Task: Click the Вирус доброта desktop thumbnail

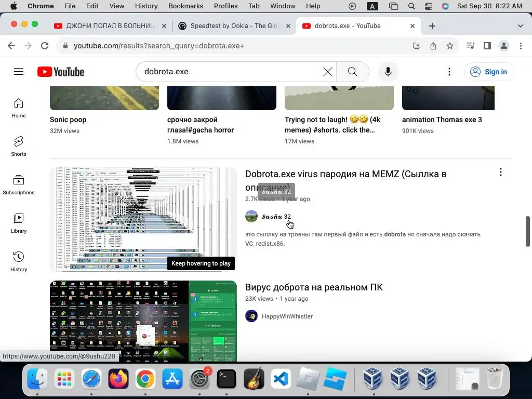Action: pos(143,321)
